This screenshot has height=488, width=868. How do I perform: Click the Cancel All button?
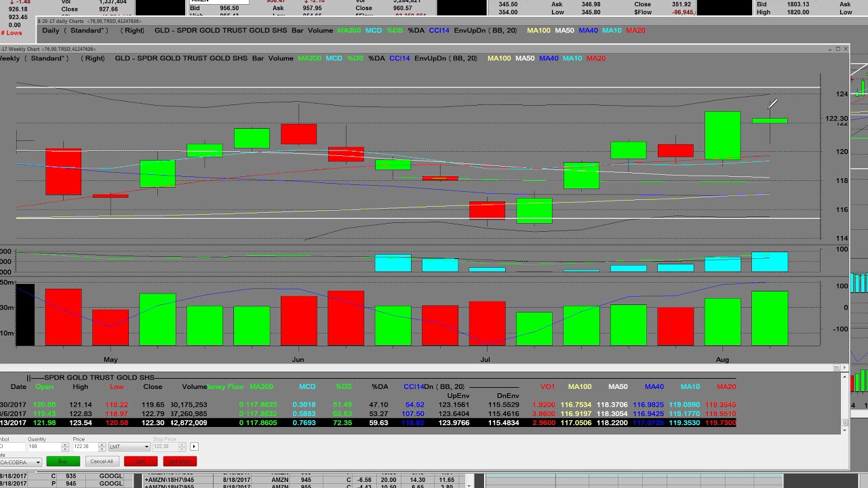tap(102, 462)
